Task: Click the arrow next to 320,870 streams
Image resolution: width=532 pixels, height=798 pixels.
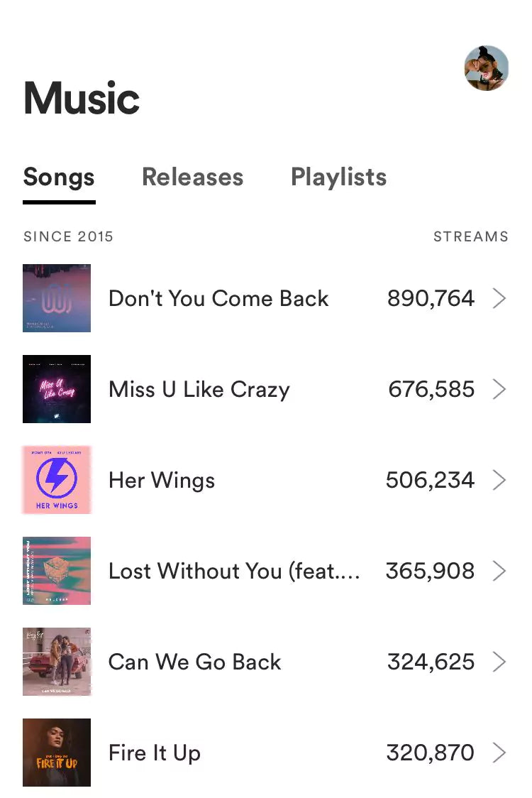Action: click(499, 753)
